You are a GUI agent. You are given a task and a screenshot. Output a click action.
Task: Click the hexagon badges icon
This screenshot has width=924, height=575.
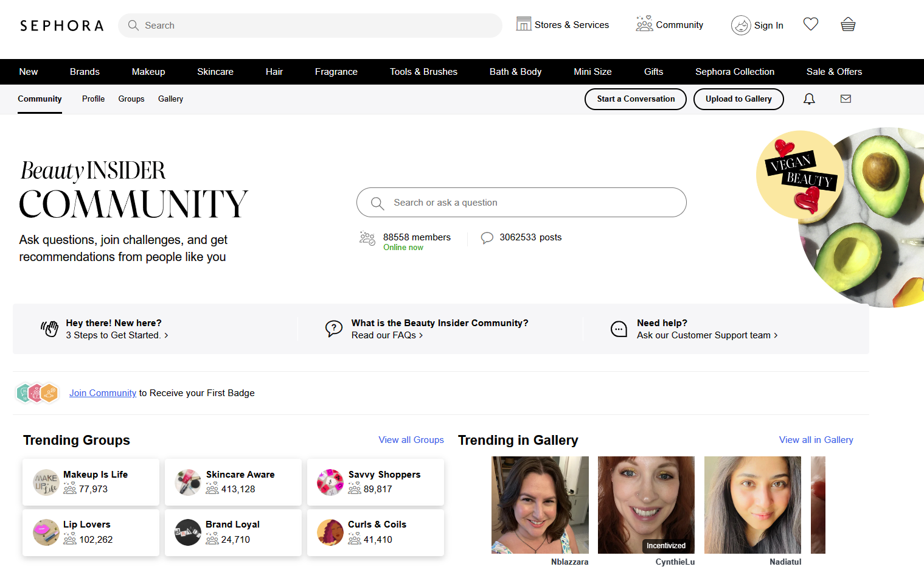(x=37, y=393)
